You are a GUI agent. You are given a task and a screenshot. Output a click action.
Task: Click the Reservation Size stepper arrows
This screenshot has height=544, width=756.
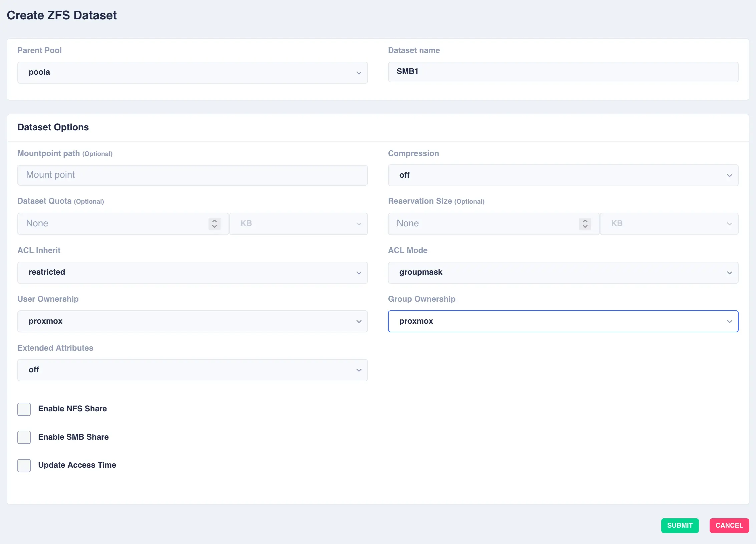[x=585, y=223]
